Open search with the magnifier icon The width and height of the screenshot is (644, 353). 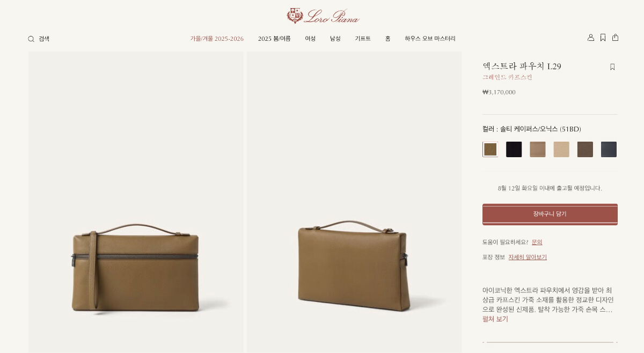point(31,39)
